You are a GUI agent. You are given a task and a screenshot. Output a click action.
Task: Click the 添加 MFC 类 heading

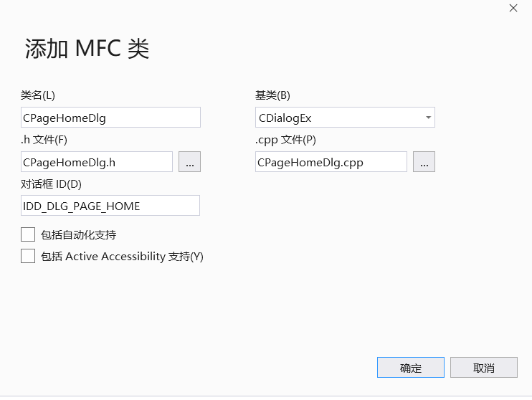pyautogui.click(x=87, y=49)
